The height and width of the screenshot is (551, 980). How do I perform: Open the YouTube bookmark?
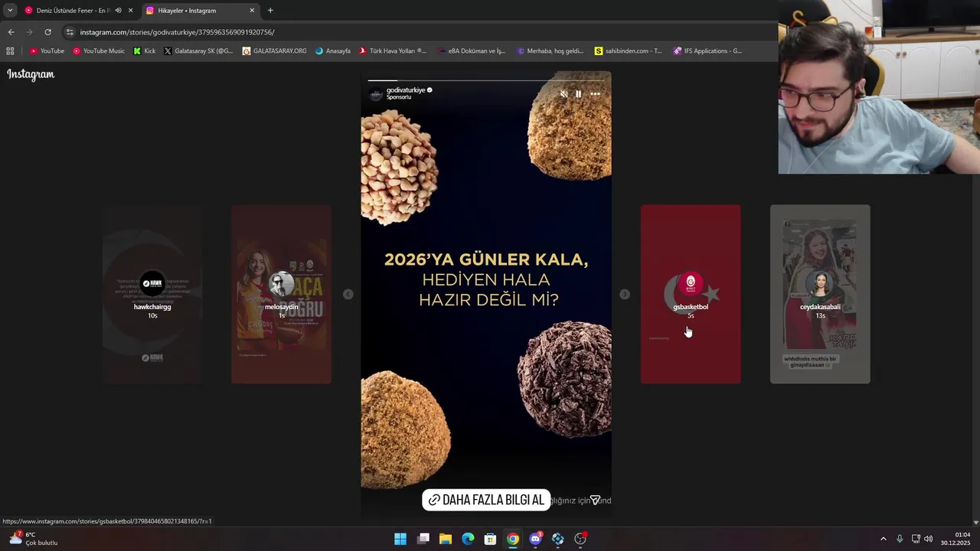pos(47,51)
